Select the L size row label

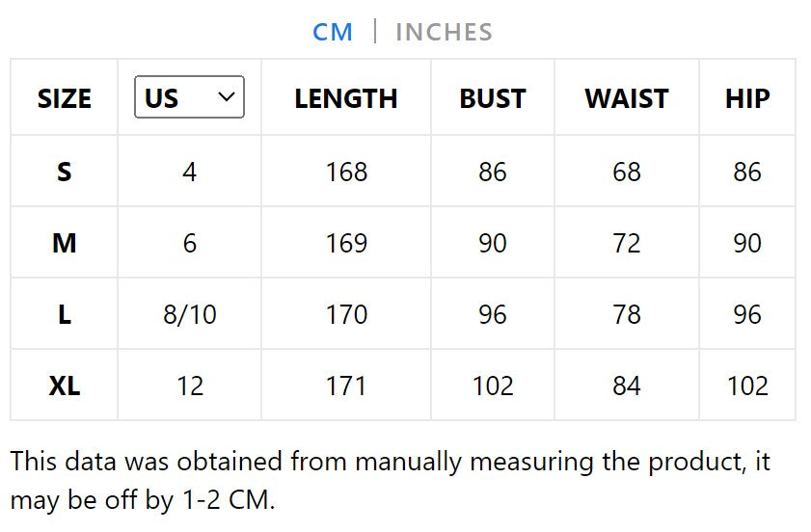[x=64, y=314]
